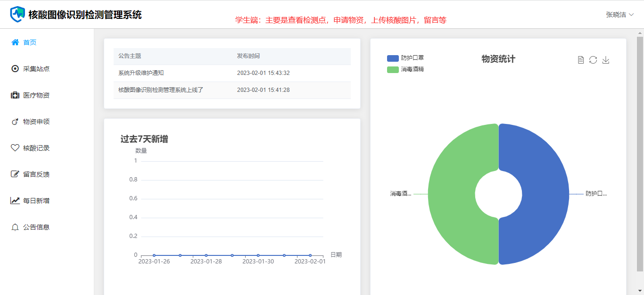Toggle 消毒酒精 legend item
The width and height of the screenshot is (644, 295).
405,69
